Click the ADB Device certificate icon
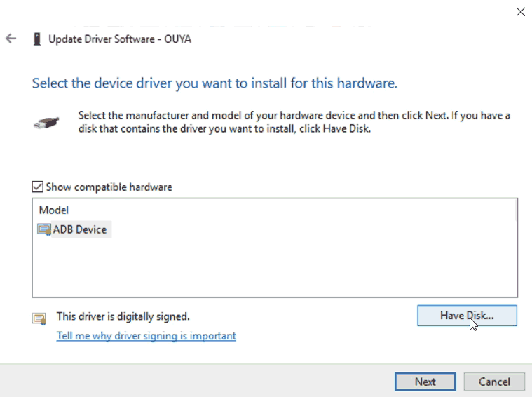 coord(44,229)
